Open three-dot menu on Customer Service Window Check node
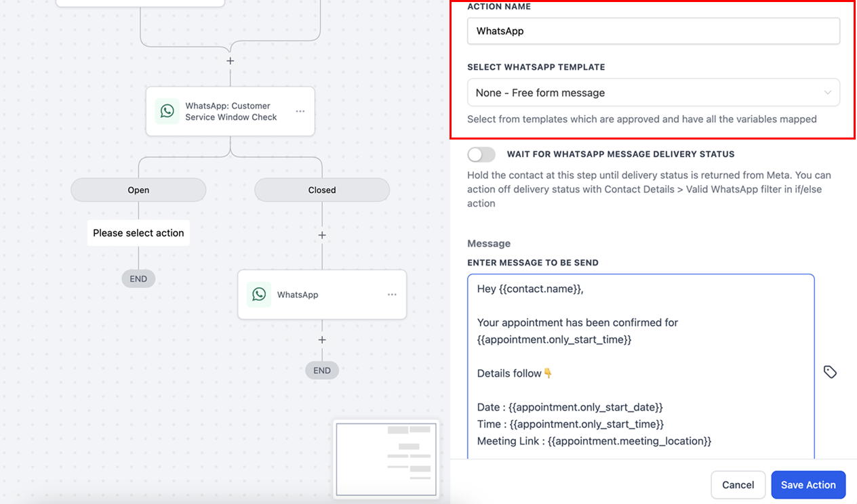This screenshot has height=504, width=857. (300, 111)
